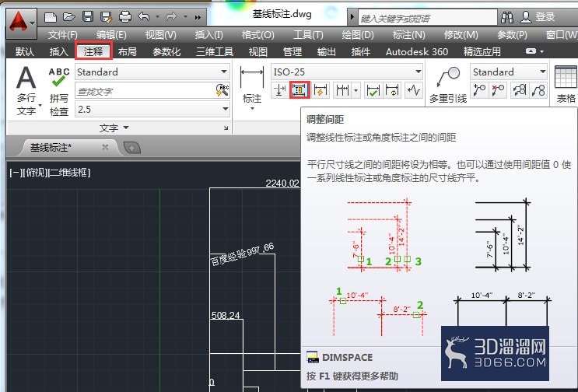Open the AutoCAD application menu button
Screen dimensions: 578x392
[21, 23]
